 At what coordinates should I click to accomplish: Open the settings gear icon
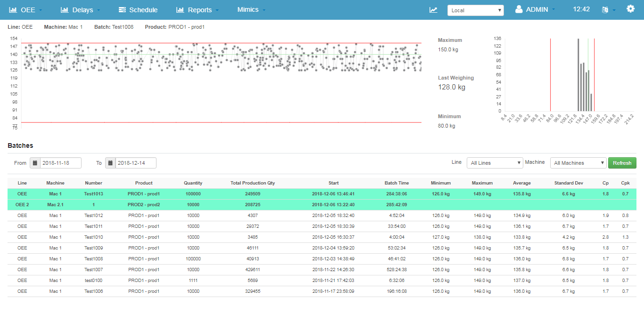[630, 8]
